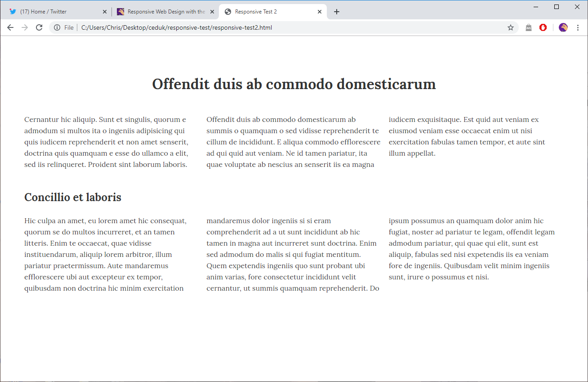The width and height of the screenshot is (588, 382).
Task: Click the line 'iudicem exquisitaque. Est quid aut veniam ex'
Action: click(x=463, y=120)
